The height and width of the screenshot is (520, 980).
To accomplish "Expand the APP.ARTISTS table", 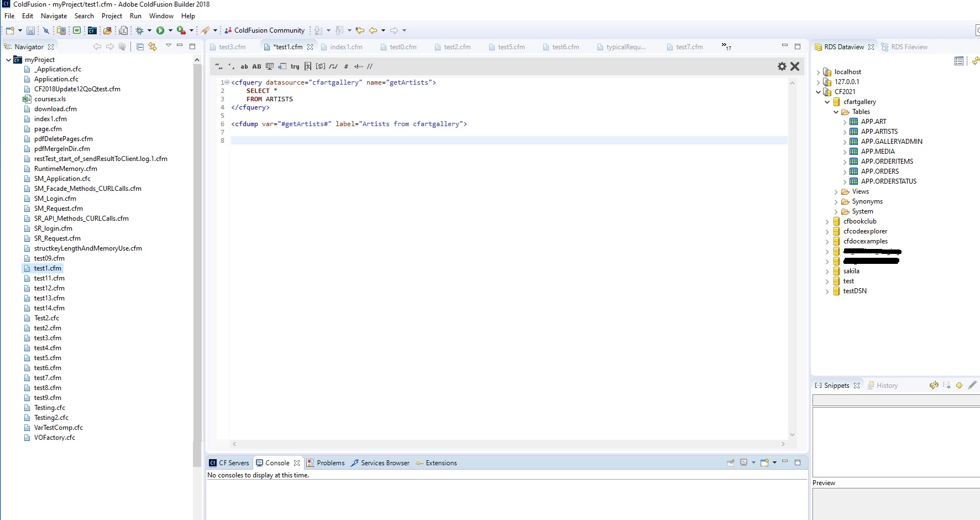I will pos(845,132).
